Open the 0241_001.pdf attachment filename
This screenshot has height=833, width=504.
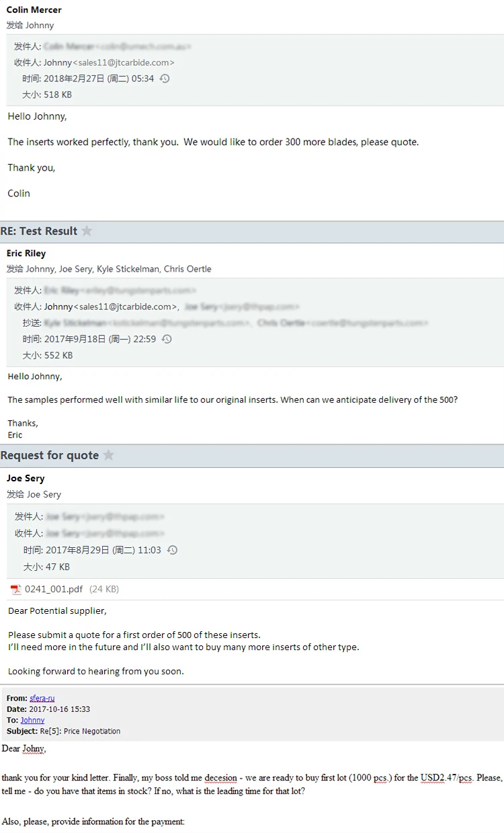tap(54, 589)
